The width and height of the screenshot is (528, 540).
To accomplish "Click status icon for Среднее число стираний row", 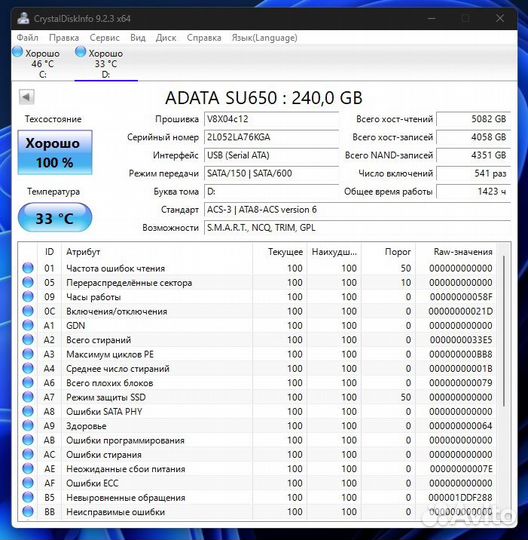I will [x=28, y=368].
